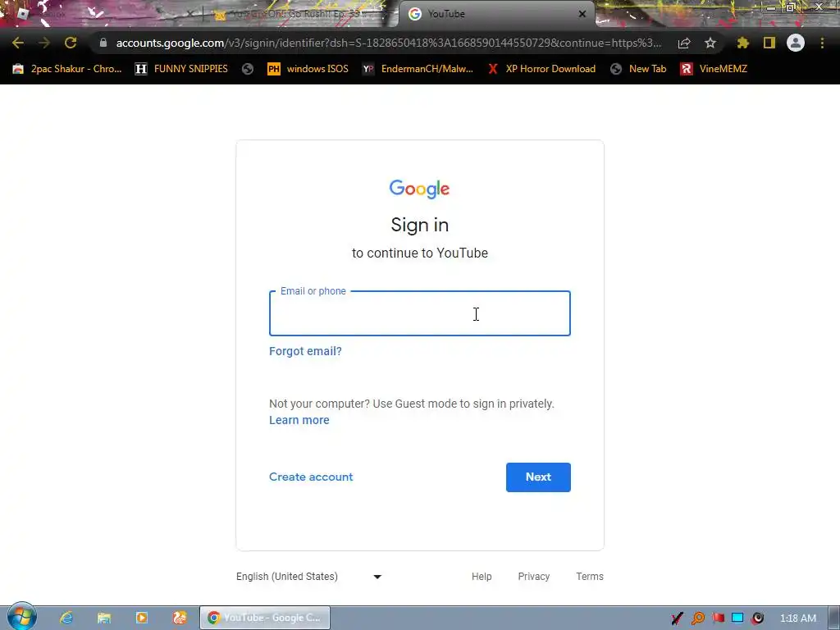The width and height of the screenshot is (840, 630).
Task: Open the Learn more link
Action: tap(299, 420)
